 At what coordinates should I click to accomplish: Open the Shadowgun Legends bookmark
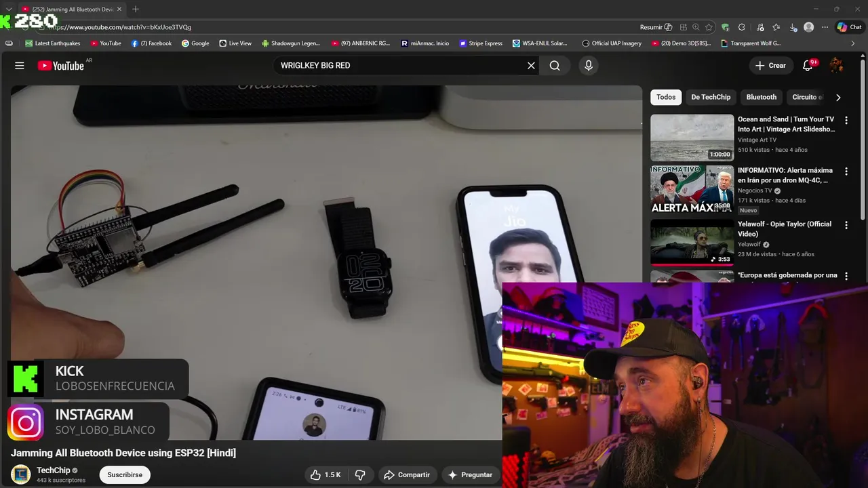290,43
